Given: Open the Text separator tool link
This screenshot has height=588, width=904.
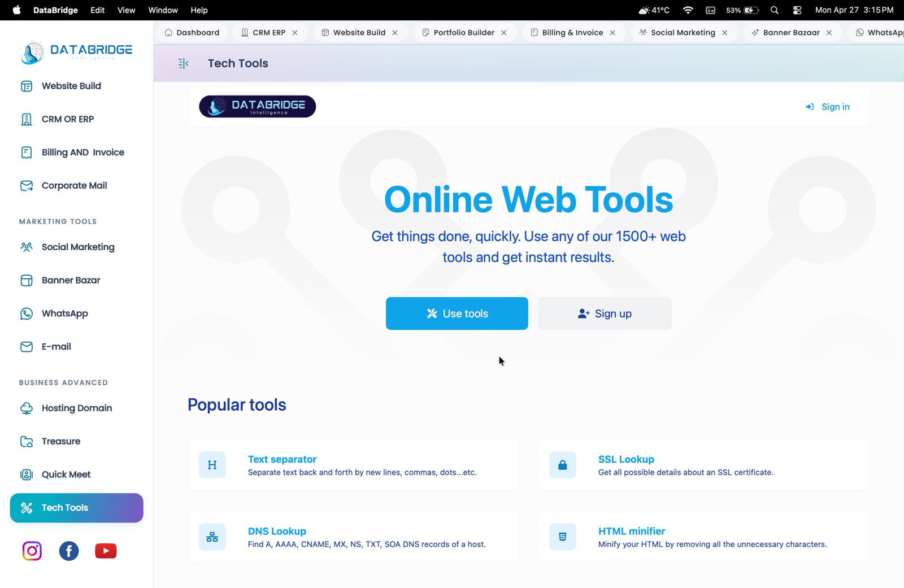Looking at the screenshot, I should [x=282, y=459].
